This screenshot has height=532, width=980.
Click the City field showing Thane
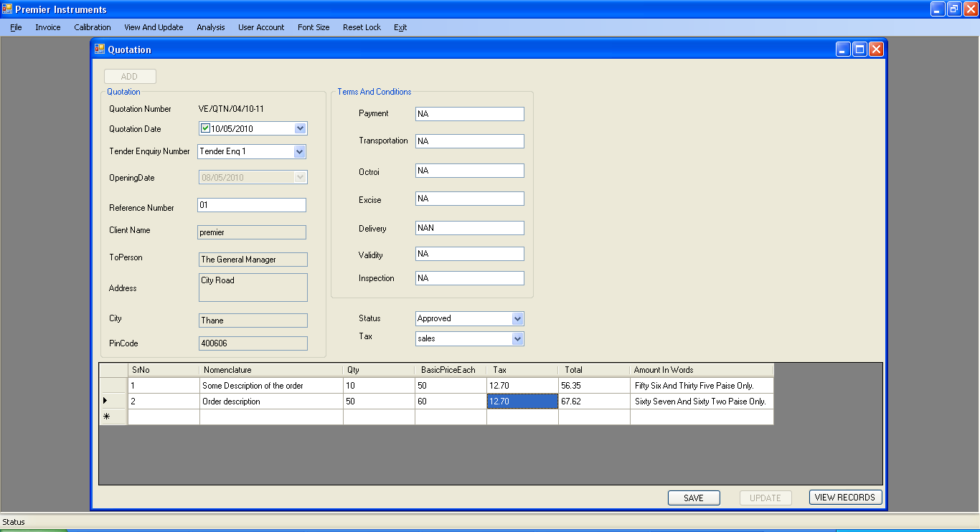[253, 320]
